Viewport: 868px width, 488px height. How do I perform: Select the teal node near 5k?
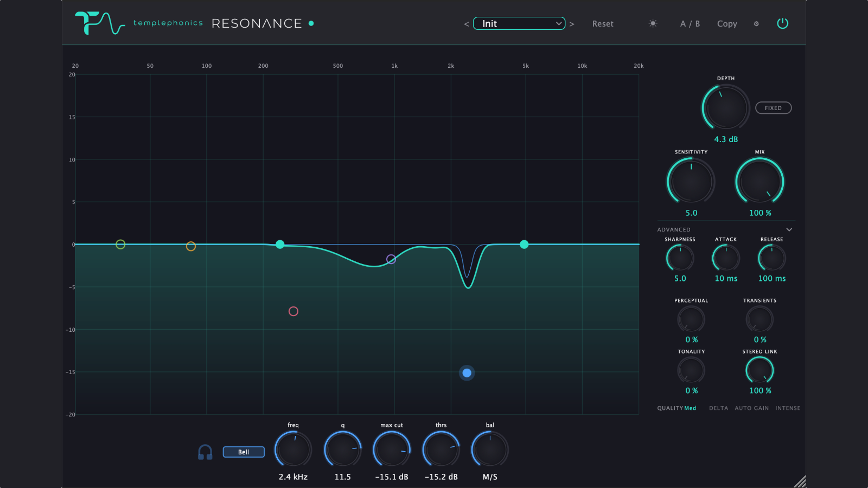point(524,245)
